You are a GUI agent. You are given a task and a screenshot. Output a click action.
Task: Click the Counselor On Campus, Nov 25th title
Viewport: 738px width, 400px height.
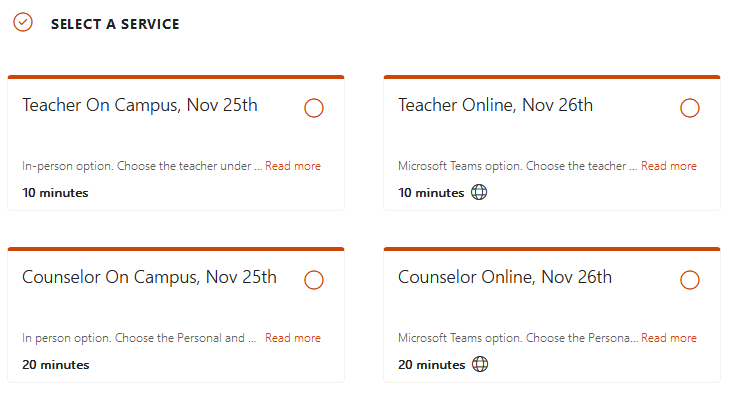coord(149,277)
